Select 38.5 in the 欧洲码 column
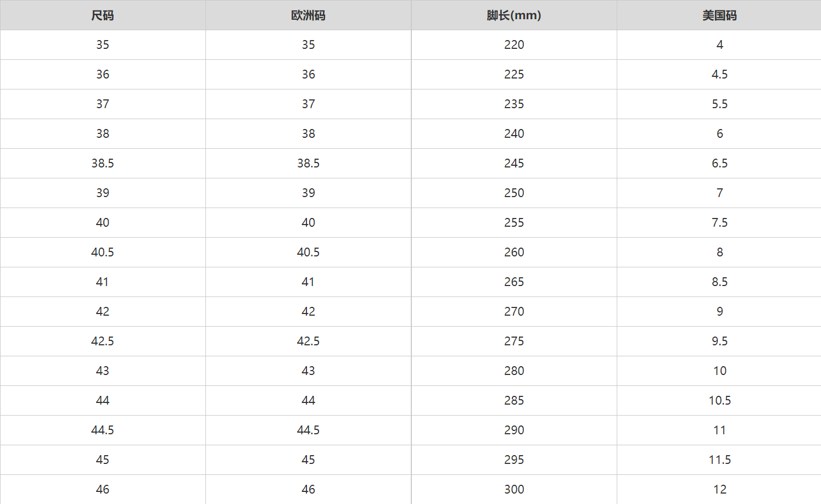The image size is (821, 504). (x=308, y=164)
